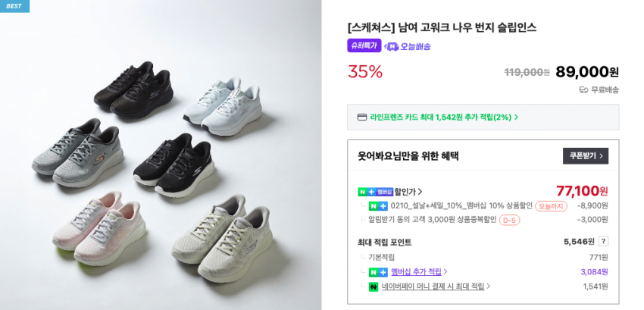Expand the 할인가 discount price details
The image size is (644, 310).
click(409, 192)
